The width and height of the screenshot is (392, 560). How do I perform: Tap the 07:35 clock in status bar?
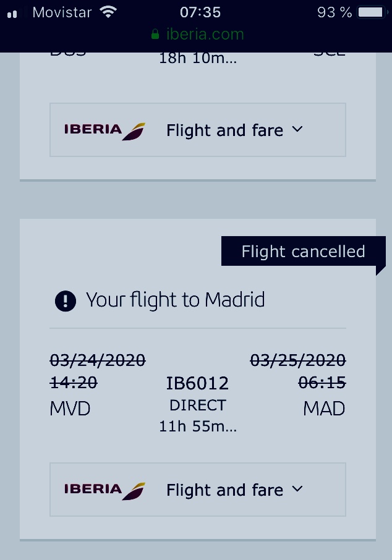tap(200, 12)
